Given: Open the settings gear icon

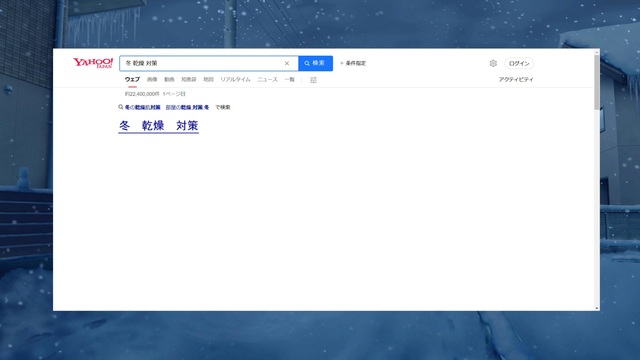Looking at the screenshot, I should coord(493,63).
